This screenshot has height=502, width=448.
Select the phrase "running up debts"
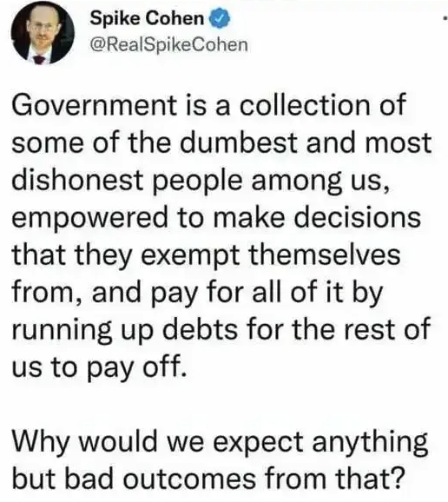pyautogui.click(x=125, y=331)
